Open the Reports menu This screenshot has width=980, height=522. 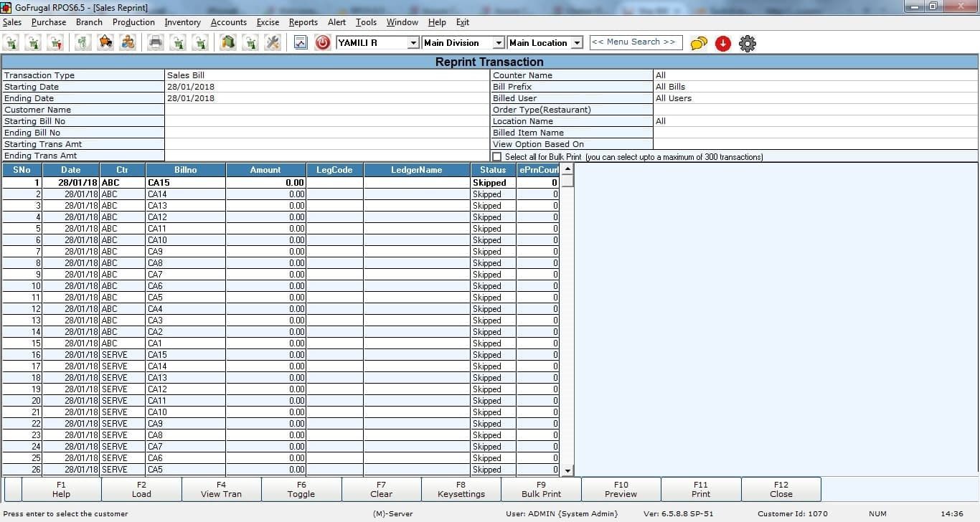tap(303, 22)
